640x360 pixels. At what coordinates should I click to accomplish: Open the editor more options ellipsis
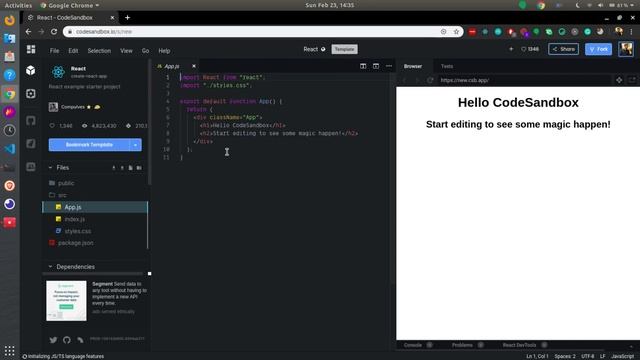pos(389,66)
